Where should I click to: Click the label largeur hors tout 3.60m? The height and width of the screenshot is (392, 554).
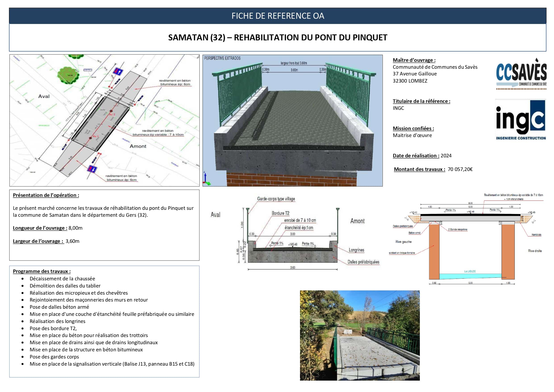click(294, 63)
